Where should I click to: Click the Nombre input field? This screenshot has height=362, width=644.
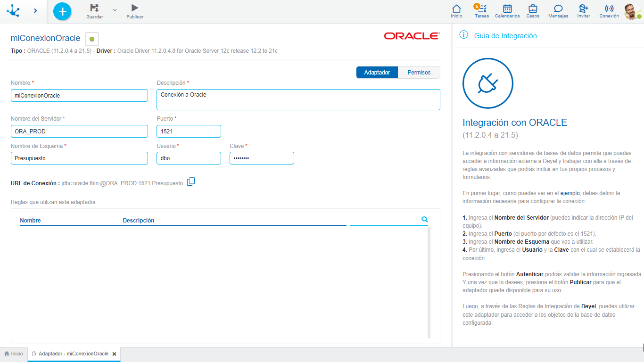pyautogui.click(x=79, y=95)
